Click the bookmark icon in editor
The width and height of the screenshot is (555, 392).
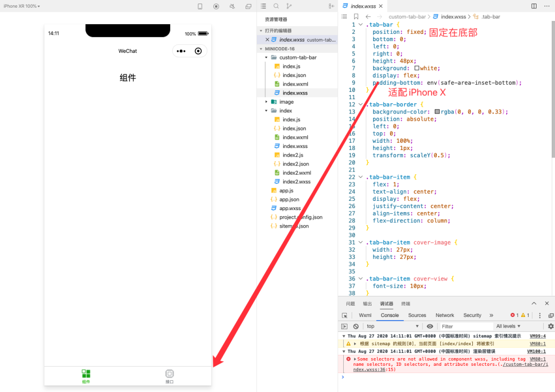click(356, 16)
